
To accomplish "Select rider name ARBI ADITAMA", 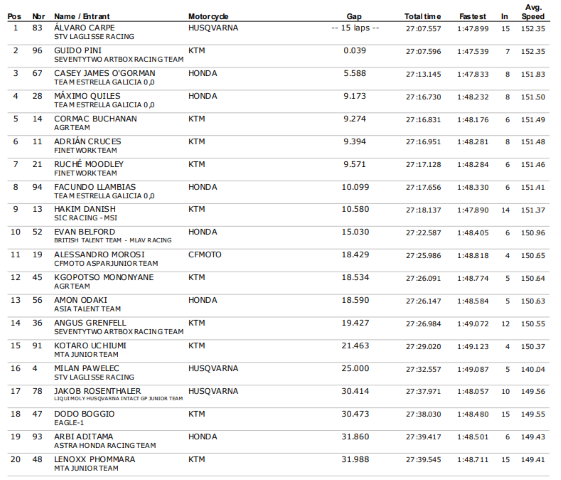I will 83,437.
